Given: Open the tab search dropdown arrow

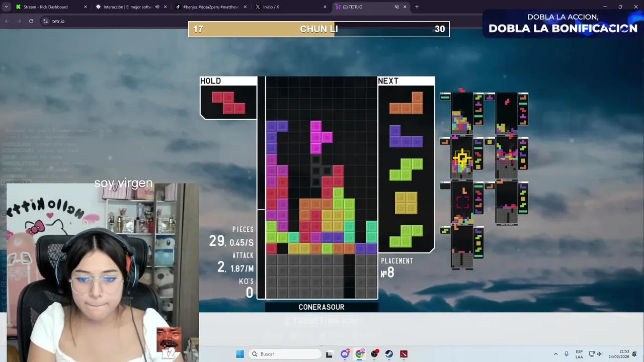Looking at the screenshot, I should pyautogui.click(x=7, y=7).
